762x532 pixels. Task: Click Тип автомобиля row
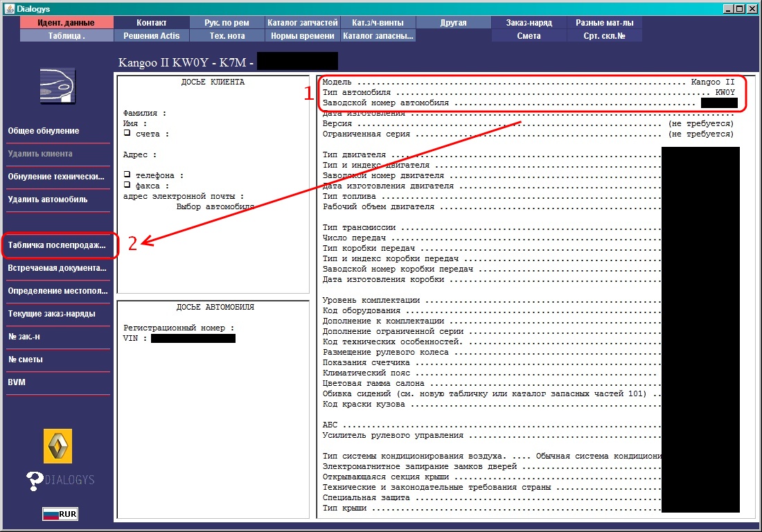coord(529,92)
